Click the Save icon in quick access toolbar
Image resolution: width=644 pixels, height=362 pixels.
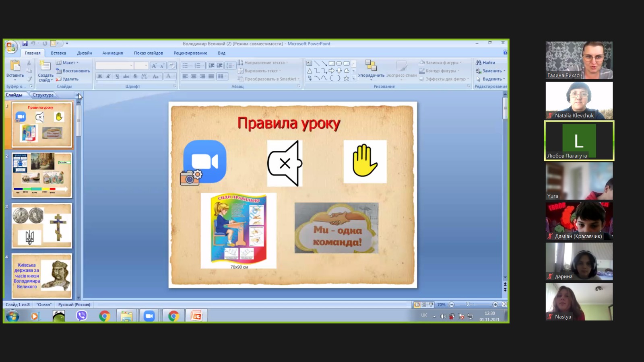(25, 43)
